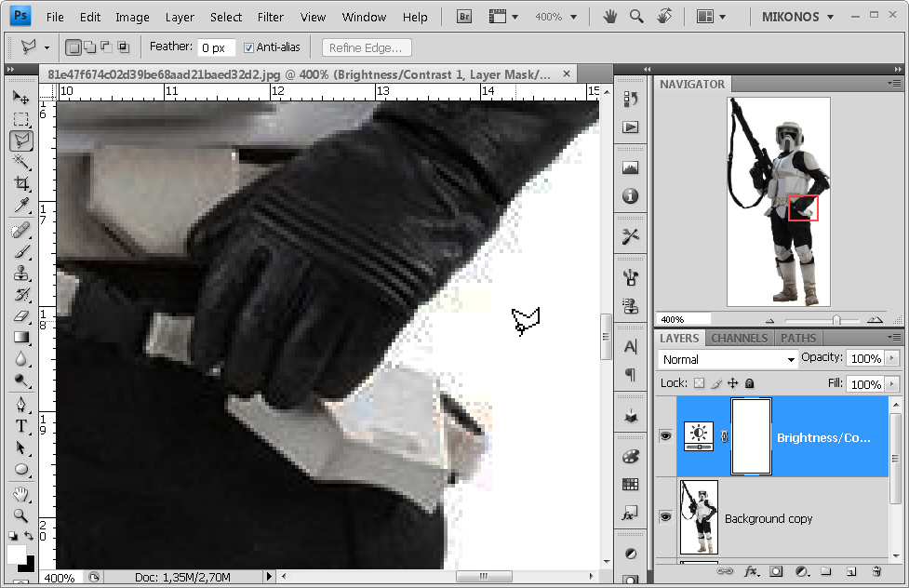Select the Clone Stamp tool

(20, 274)
